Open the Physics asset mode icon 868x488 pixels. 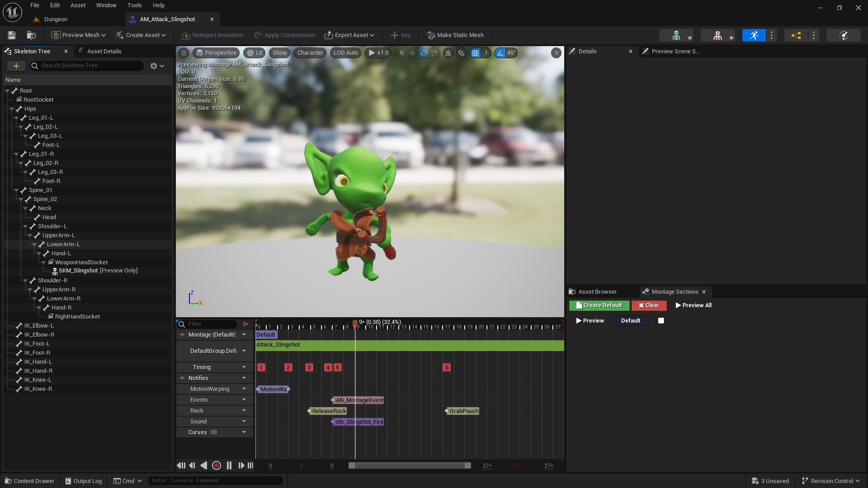[844, 35]
